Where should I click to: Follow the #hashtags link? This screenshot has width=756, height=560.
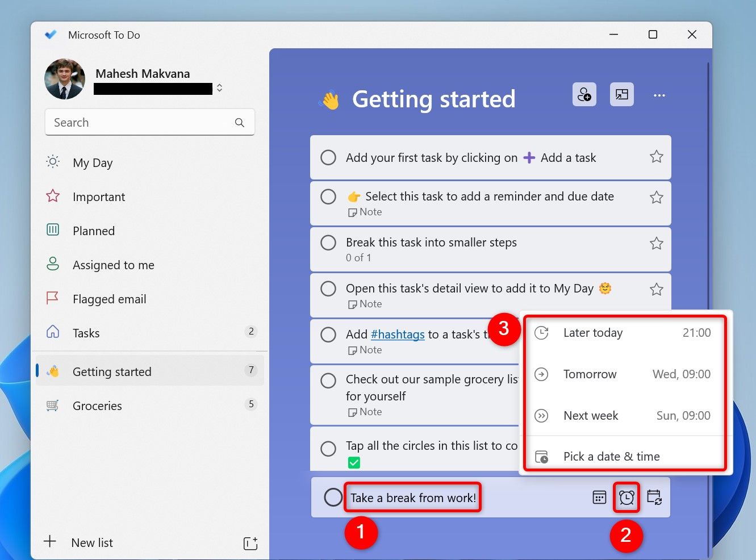click(398, 335)
